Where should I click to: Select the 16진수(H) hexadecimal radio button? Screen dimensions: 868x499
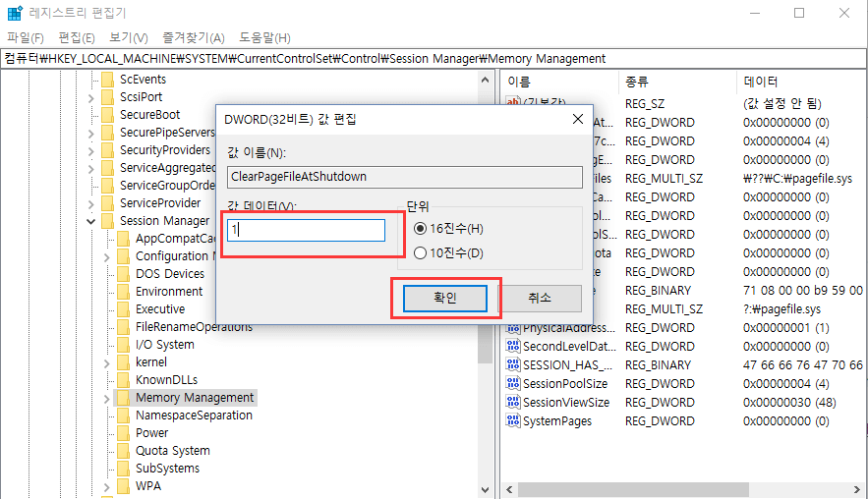[x=421, y=229]
